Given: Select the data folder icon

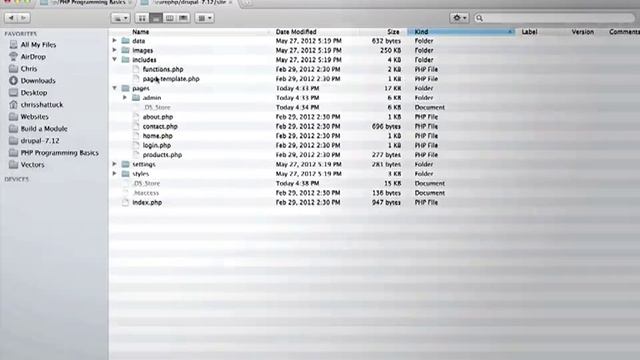Looking at the screenshot, I should coord(126,41).
